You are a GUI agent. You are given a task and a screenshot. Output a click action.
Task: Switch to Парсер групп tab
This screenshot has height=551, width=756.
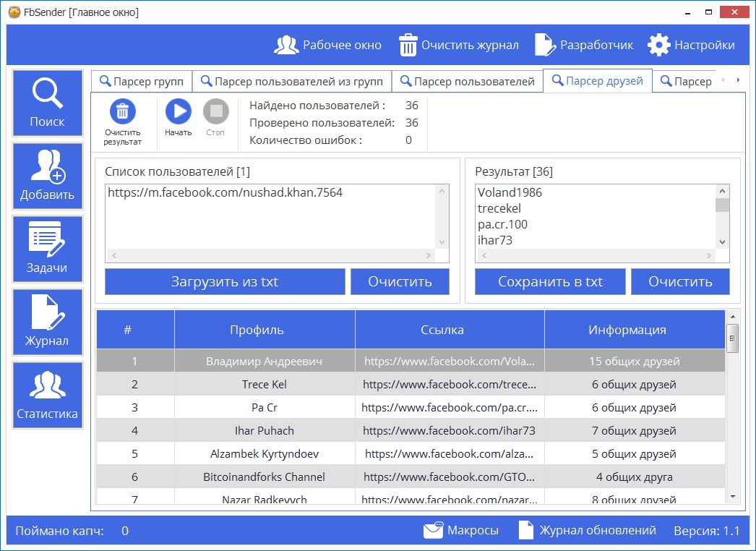pos(142,81)
